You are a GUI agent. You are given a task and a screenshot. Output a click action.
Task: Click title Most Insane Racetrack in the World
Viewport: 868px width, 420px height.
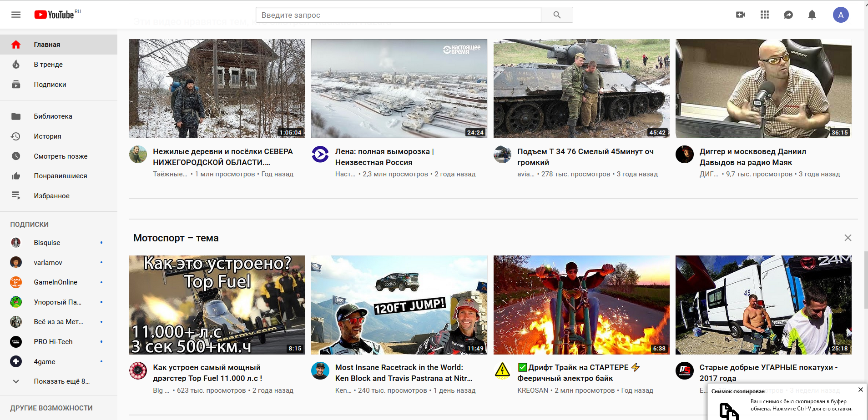(x=404, y=373)
